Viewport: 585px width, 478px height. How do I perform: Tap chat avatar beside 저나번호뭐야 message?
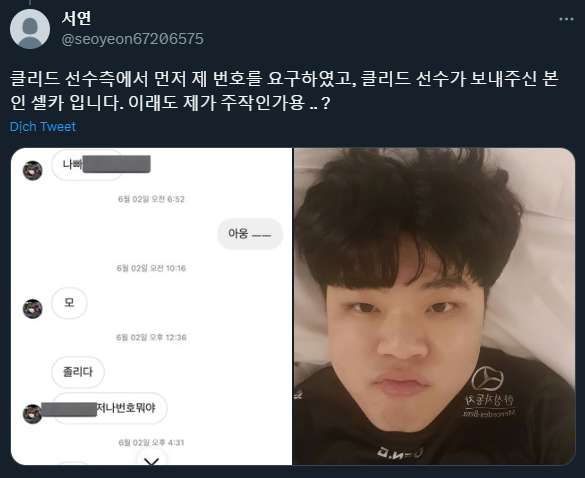32,414
